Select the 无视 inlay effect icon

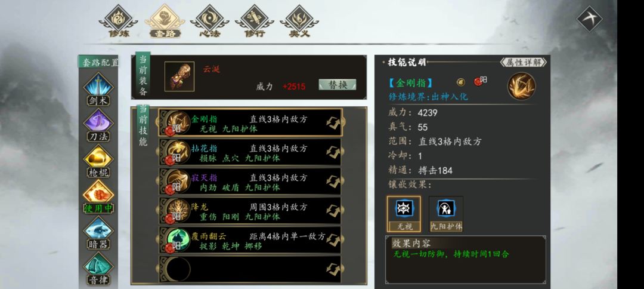pyautogui.click(x=404, y=214)
